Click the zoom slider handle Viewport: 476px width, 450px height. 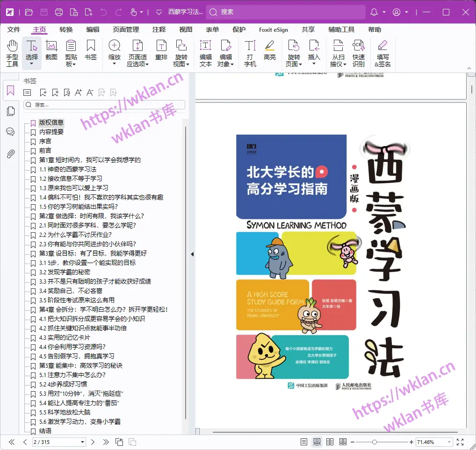375,442
